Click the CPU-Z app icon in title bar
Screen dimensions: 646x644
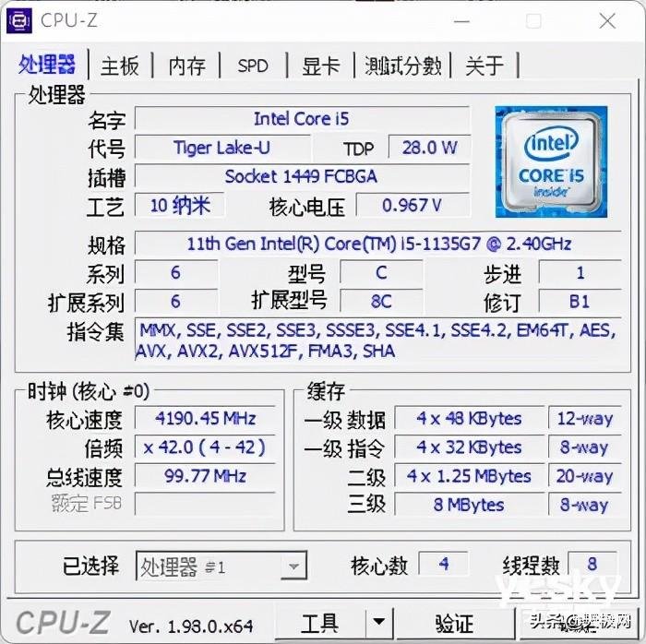[x=19, y=20]
